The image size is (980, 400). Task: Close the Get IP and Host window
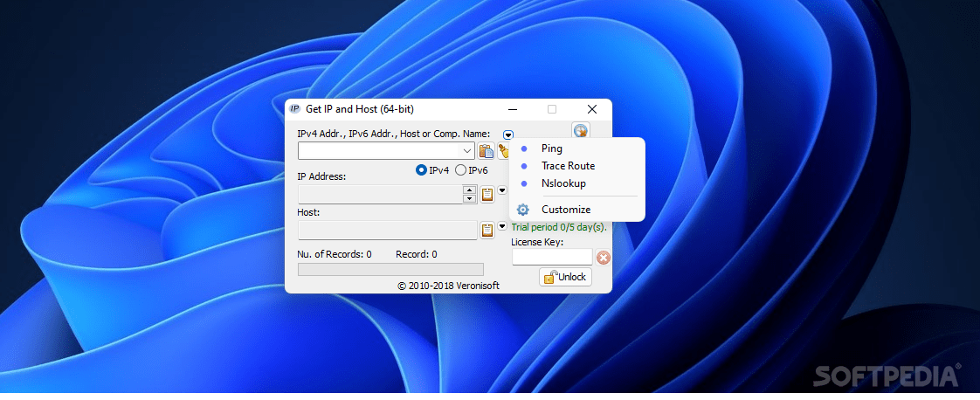[x=592, y=109]
